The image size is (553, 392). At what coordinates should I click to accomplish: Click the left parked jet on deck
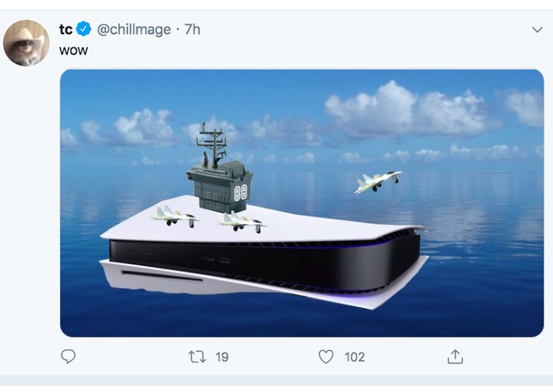174,215
